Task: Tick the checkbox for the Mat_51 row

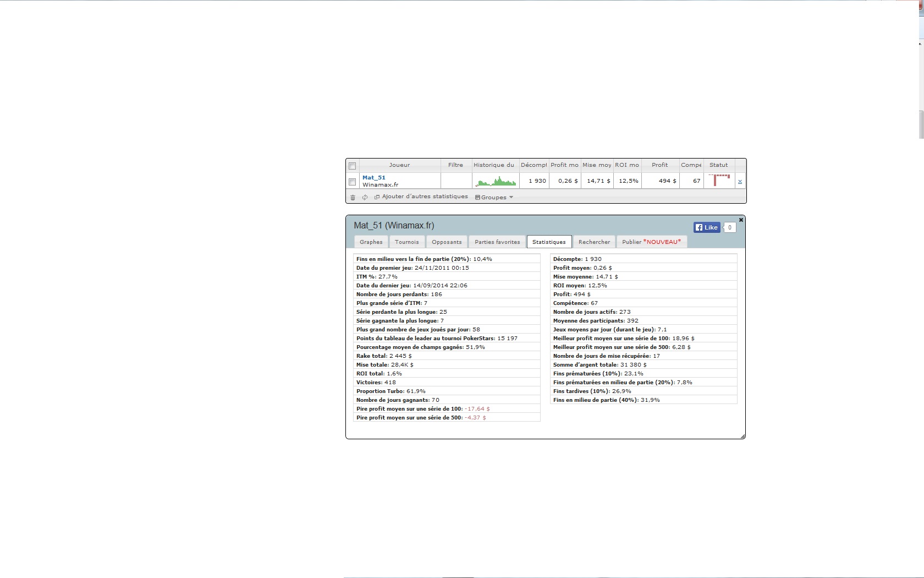Action: (353, 182)
